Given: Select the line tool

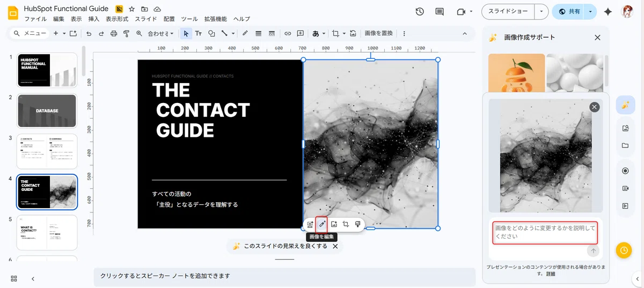Looking at the screenshot, I should click(x=224, y=33).
